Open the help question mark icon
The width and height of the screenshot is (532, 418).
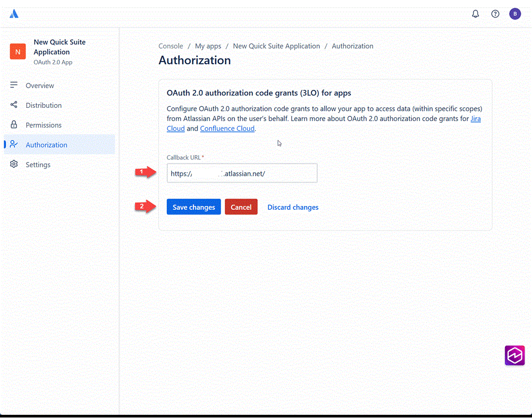[x=495, y=14]
